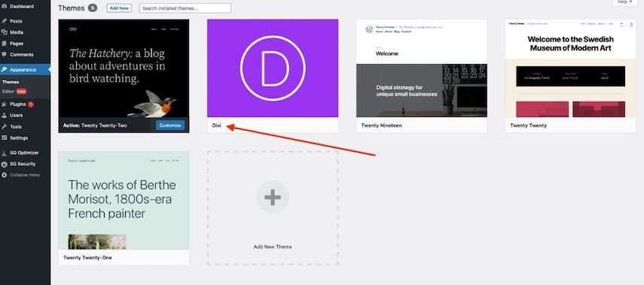The height and width of the screenshot is (285, 644).
Task: Click the Themes page heading
Action: [x=71, y=8]
